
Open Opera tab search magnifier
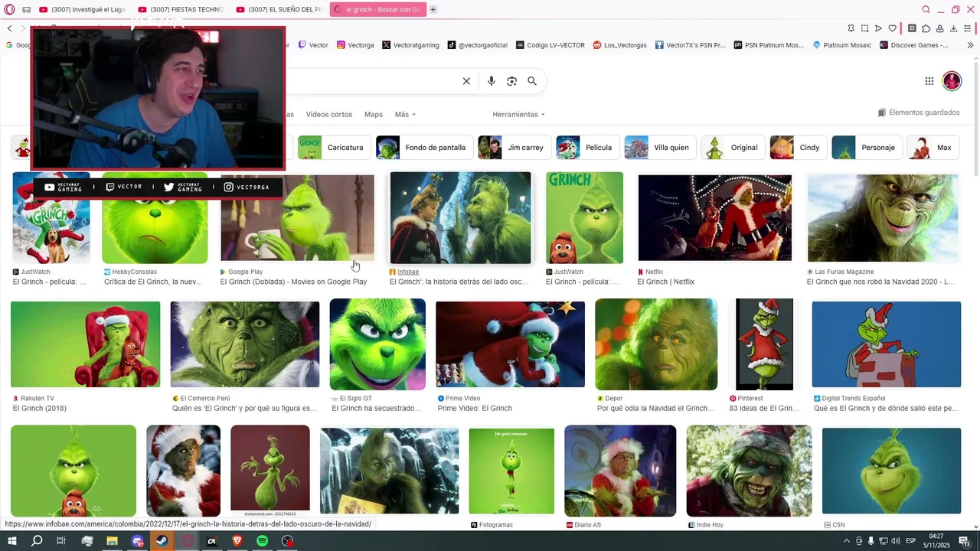tap(926, 9)
